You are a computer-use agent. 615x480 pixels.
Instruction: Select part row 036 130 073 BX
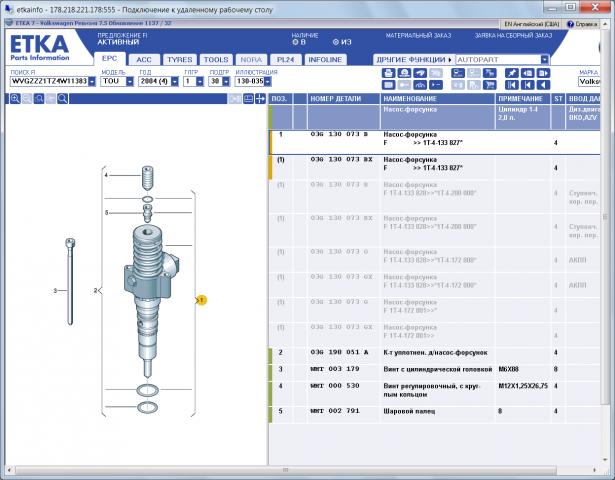point(435,167)
